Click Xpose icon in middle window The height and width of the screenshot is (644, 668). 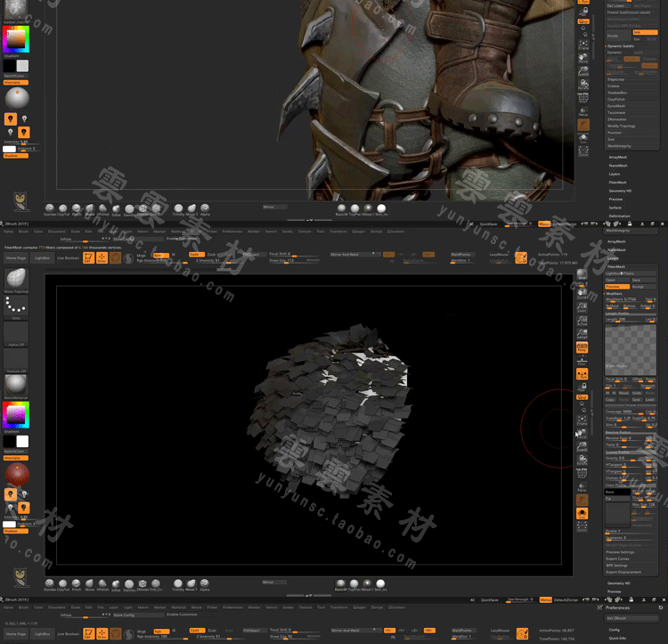pyautogui.click(x=582, y=527)
